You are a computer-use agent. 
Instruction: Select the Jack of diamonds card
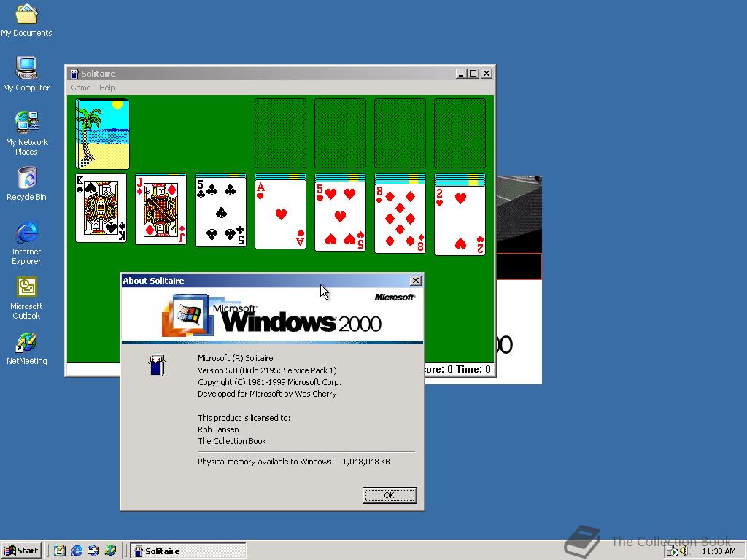click(x=160, y=209)
